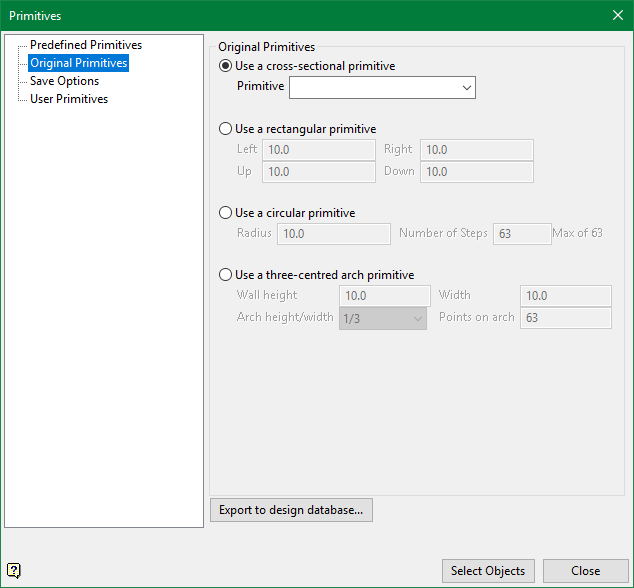The height and width of the screenshot is (588, 634).
Task: Click the Down value field
Action: [x=477, y=172]
